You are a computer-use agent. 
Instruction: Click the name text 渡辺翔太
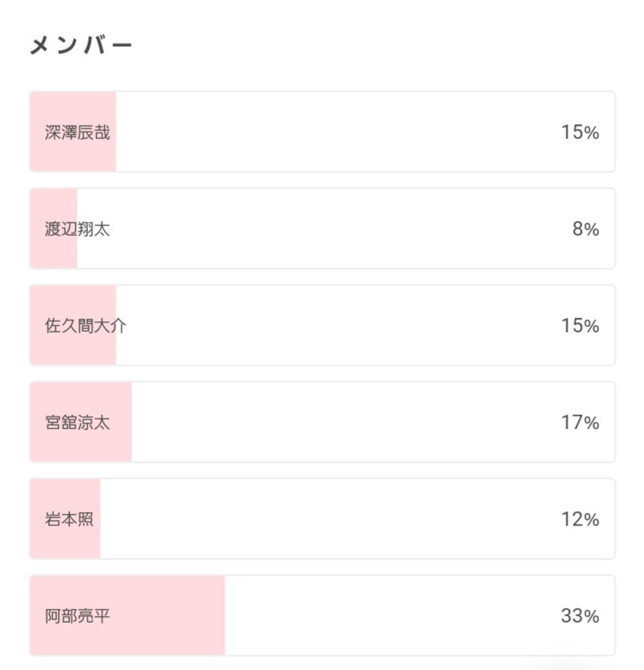click(x=77, y=229)
